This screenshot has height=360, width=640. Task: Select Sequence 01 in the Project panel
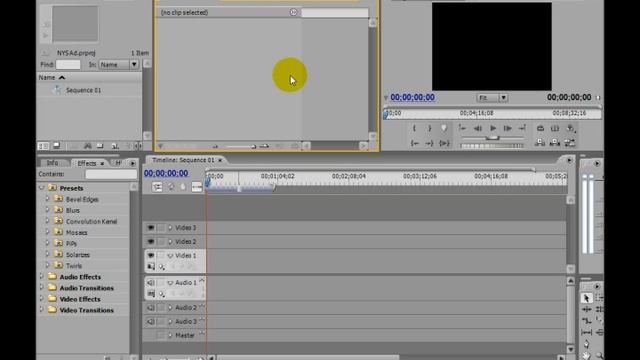(x=83, y=90)
